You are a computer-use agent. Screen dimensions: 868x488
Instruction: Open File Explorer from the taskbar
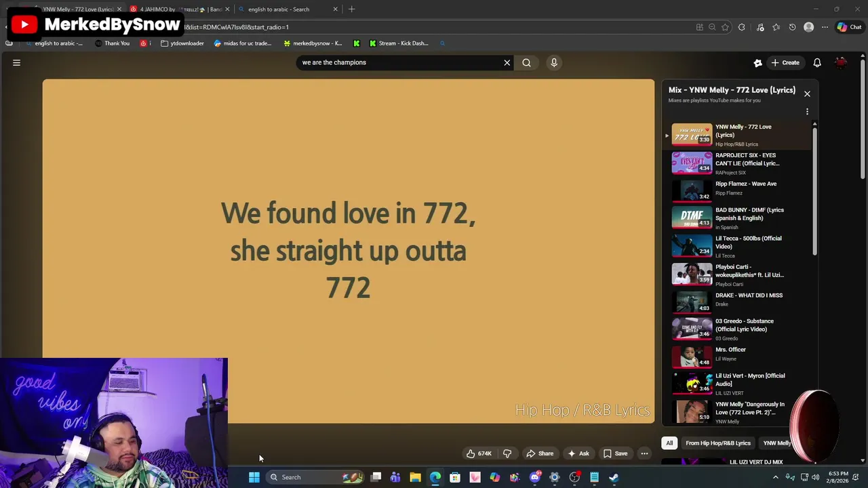point(415,477)
